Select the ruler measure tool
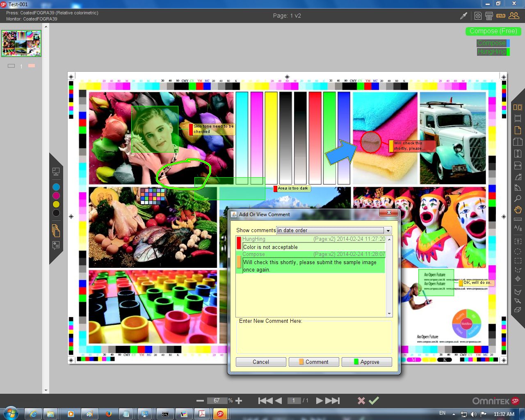 click(518, 219)
